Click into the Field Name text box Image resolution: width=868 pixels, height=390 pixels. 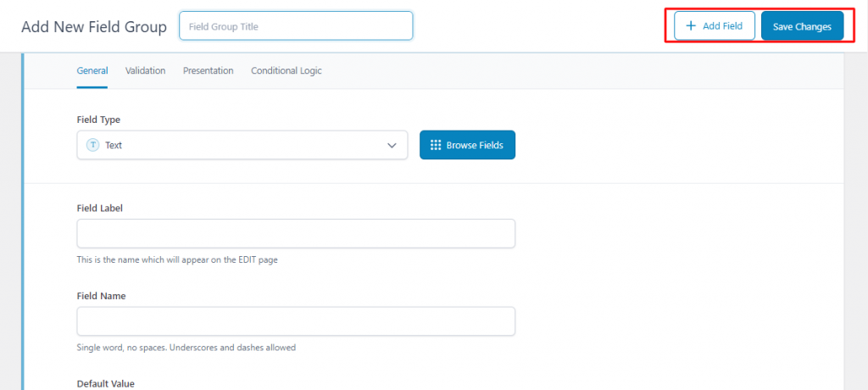coord(296,321)
